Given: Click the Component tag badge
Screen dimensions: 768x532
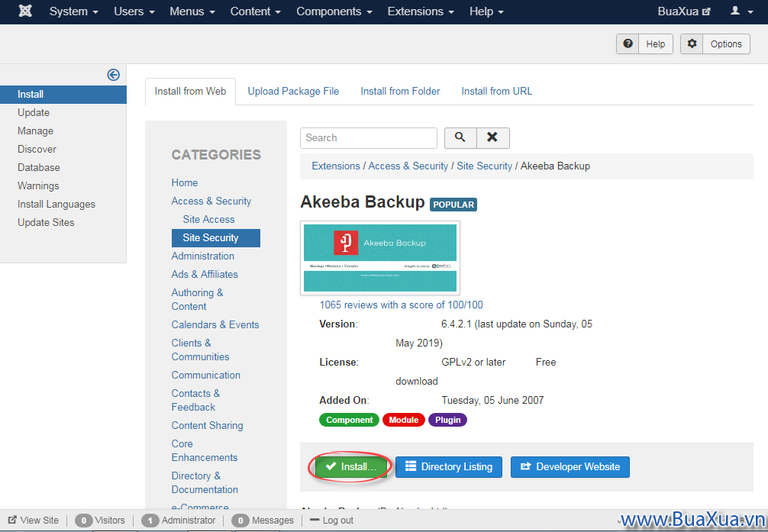Looking at the screenshot, I should click(x=349, y=421).
